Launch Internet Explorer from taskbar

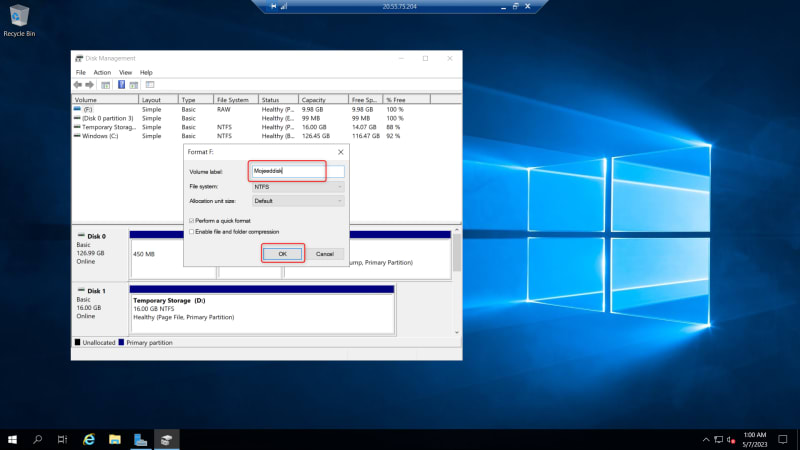[89, 439]
